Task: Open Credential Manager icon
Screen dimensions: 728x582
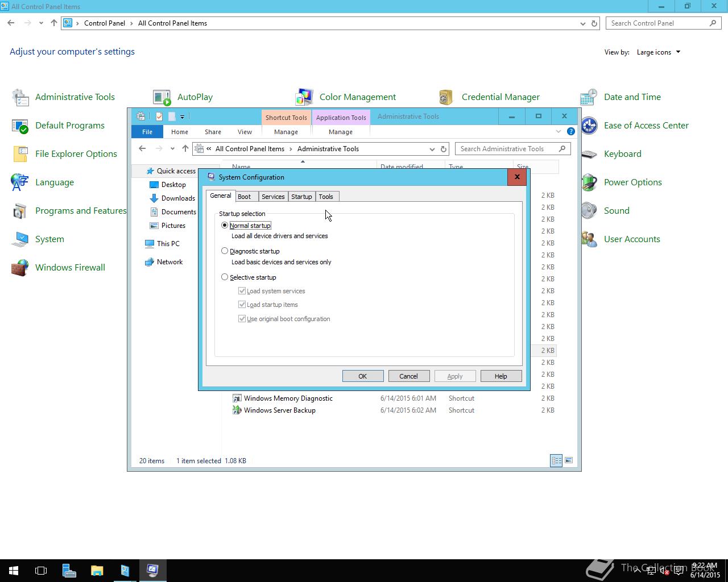Action: point(446,97)
